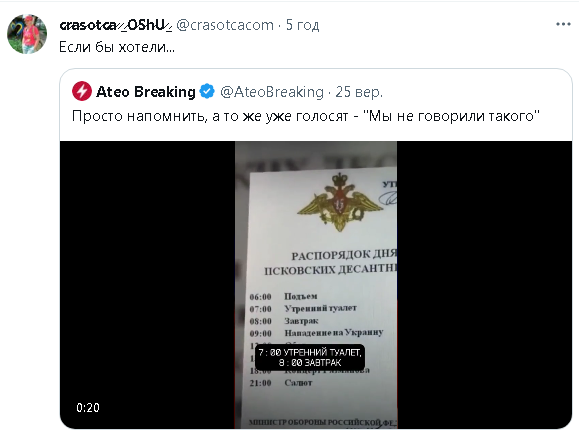The width and height of the screenshot is (579, 437).
Task: Click the Ateo Breaking red lightning logo
Action: 82,91
